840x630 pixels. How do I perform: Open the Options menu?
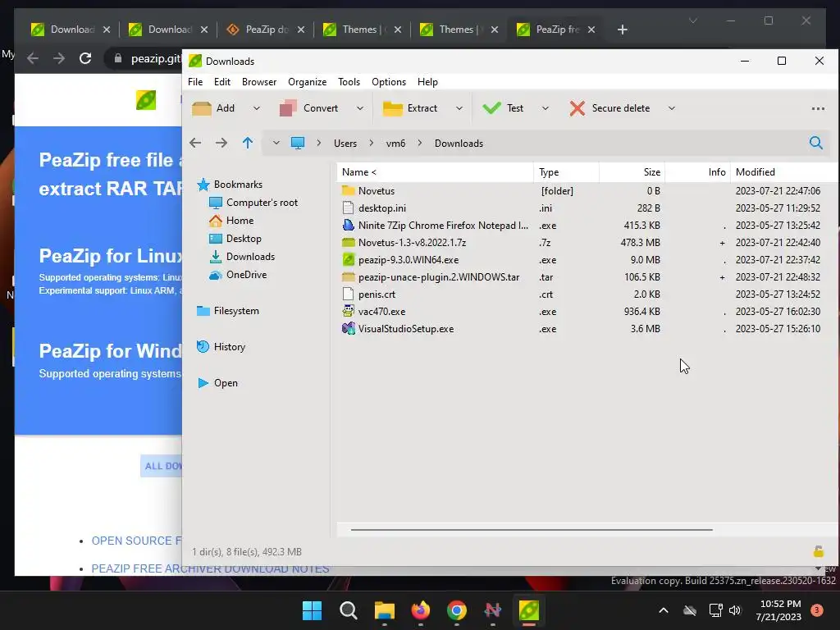[x=388, y=82]
